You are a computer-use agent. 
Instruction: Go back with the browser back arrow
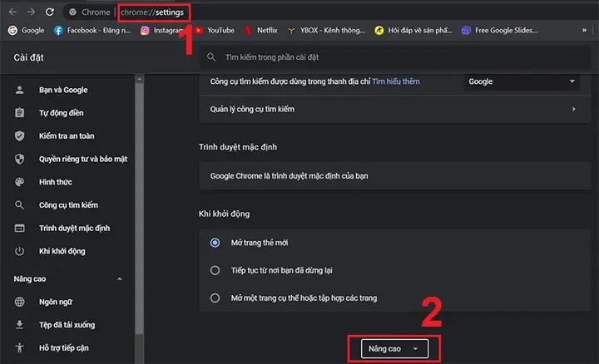(x=12, y=12)
